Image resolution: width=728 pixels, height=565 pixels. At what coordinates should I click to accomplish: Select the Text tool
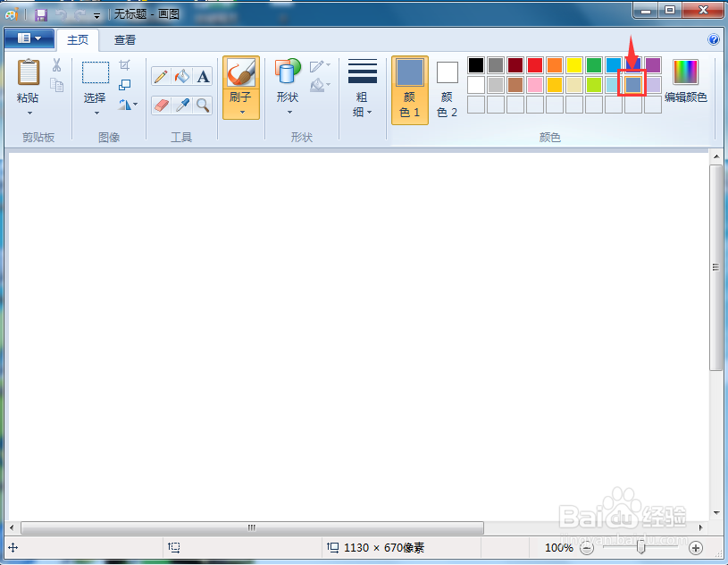[203, 76]
